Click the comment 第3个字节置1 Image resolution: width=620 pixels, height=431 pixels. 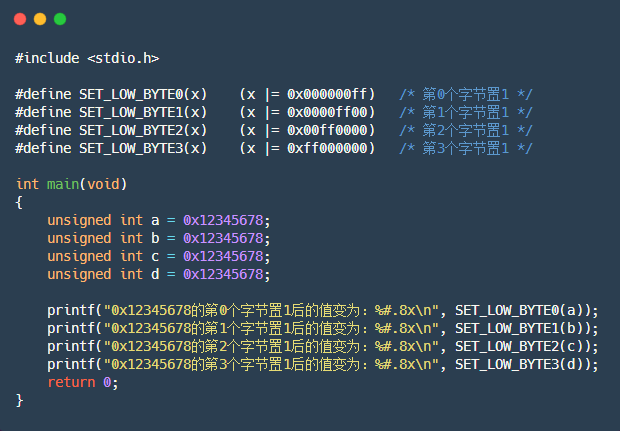[465, 148]
